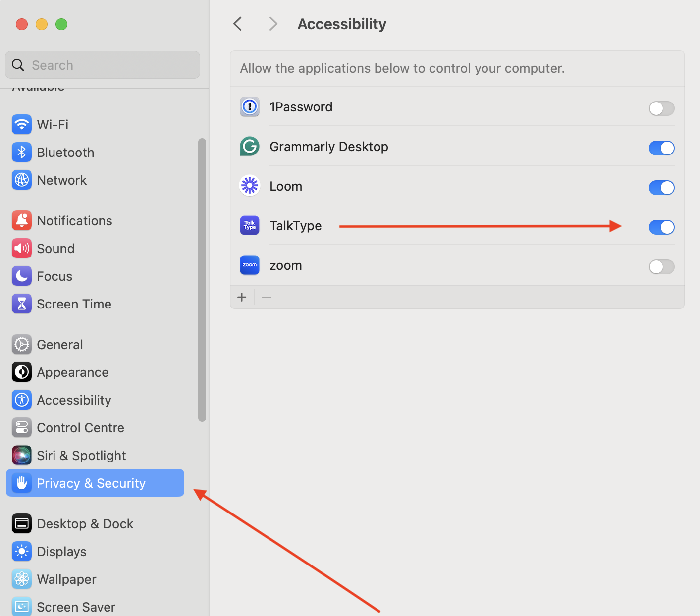Click the 1Password app icon
Viewport: 700px width, 616px height.
tap(250, 107)
